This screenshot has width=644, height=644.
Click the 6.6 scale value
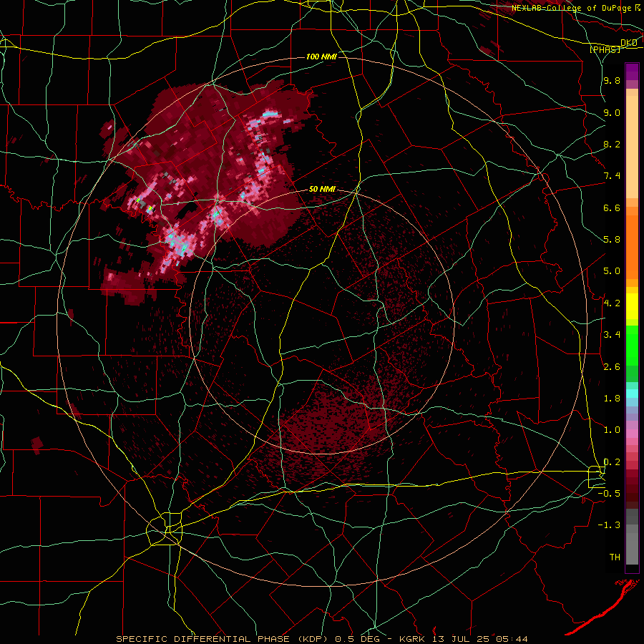click(x=612, y=208)
